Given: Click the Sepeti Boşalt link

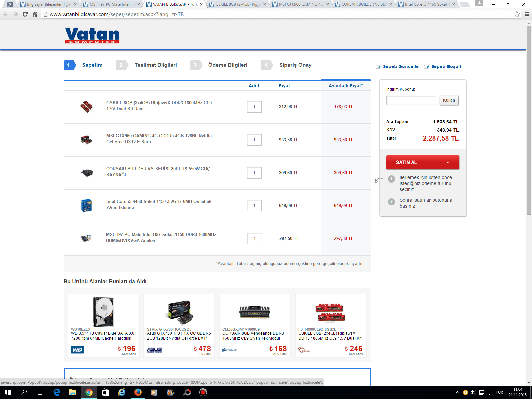Looking at the screenshot, I should tap(446, 66).
